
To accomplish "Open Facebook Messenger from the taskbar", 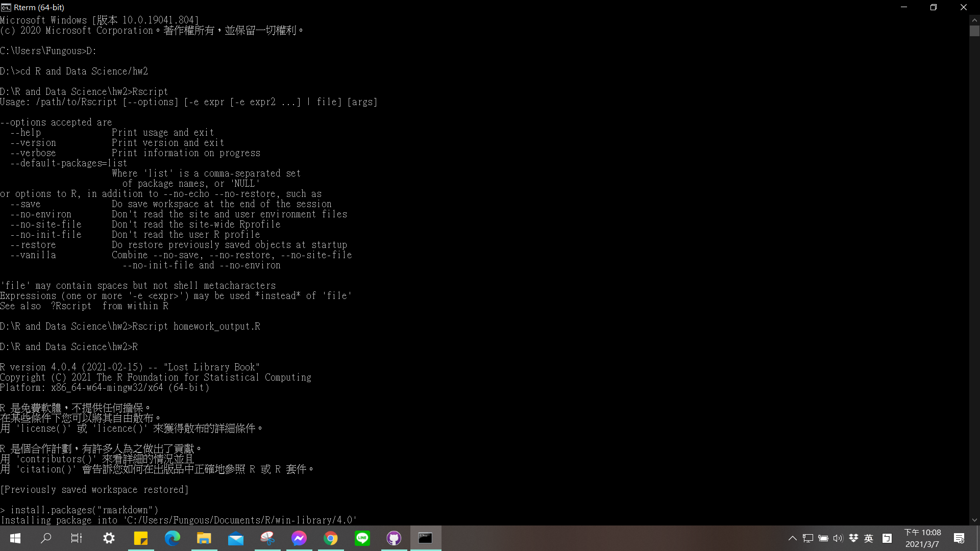I will click(299, 538).
